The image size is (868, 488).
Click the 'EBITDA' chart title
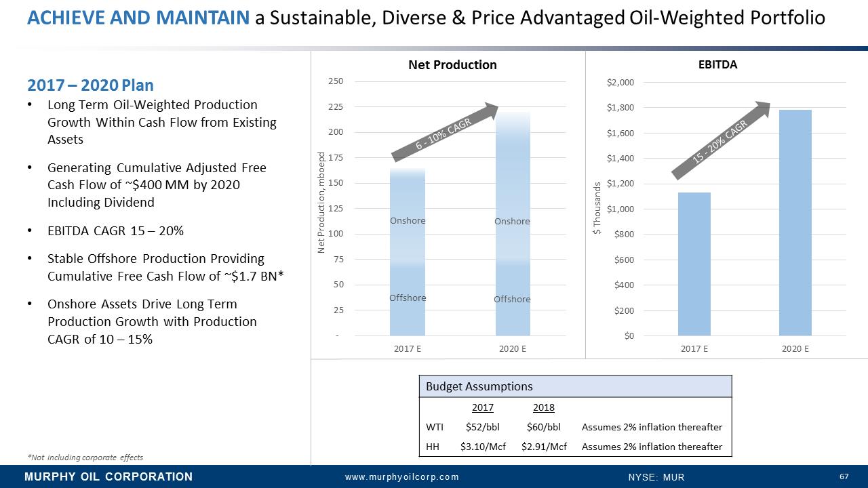coord(717,64)
